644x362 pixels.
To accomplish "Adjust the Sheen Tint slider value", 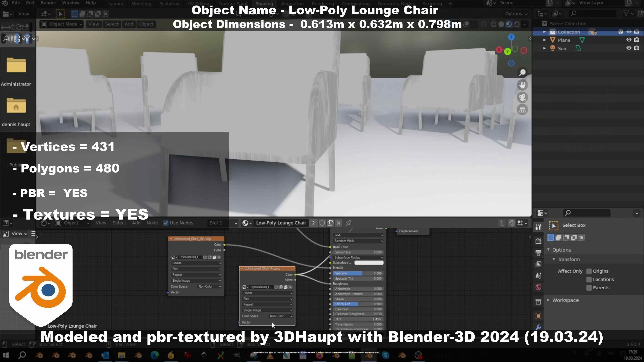I will coord(358,304).
